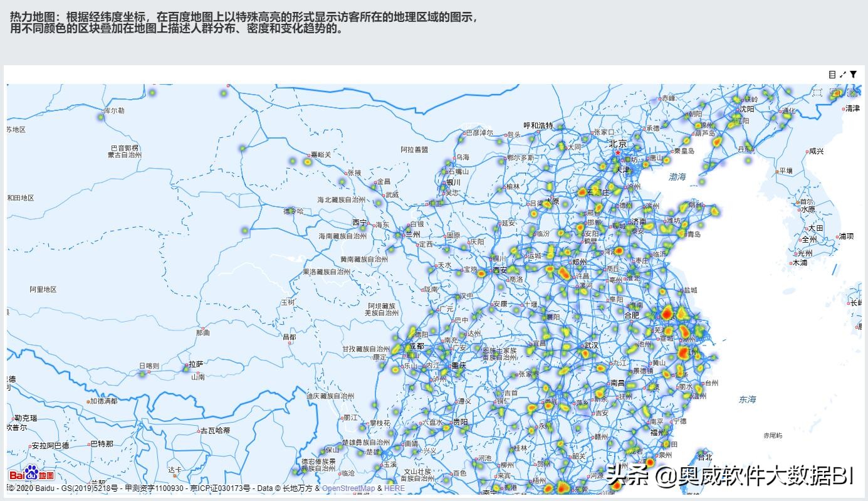Click the HERE data provider link

click(394, 488)
